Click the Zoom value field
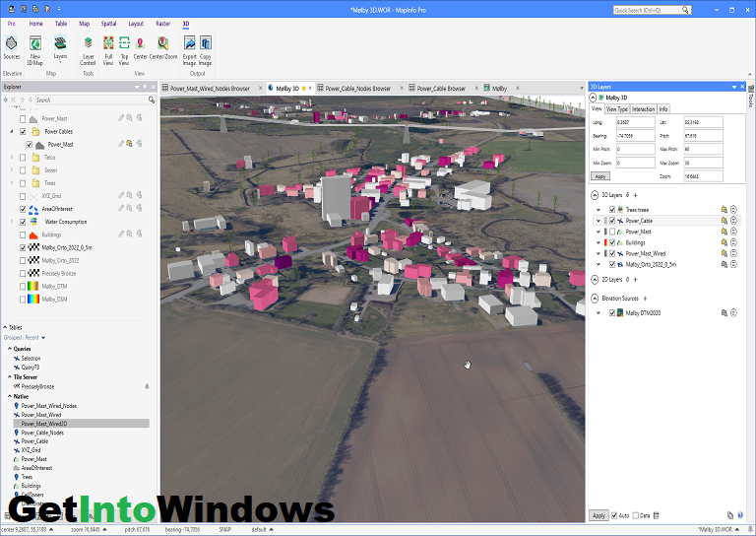This screenshot has width=756, height=536. (x=703, y=176)
